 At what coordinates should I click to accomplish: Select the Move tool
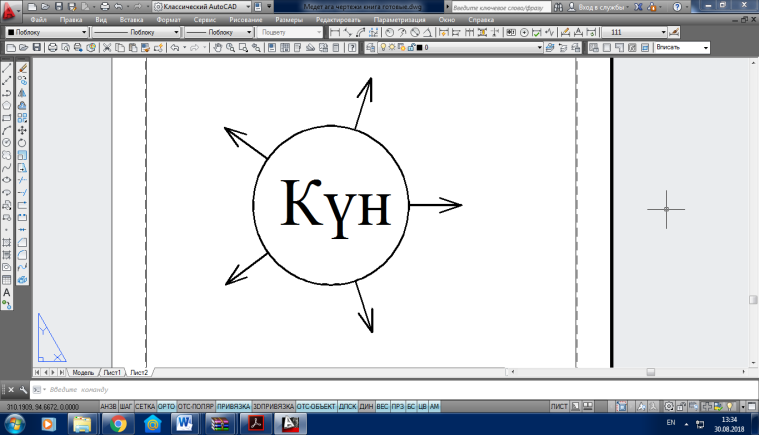(22, 130)
